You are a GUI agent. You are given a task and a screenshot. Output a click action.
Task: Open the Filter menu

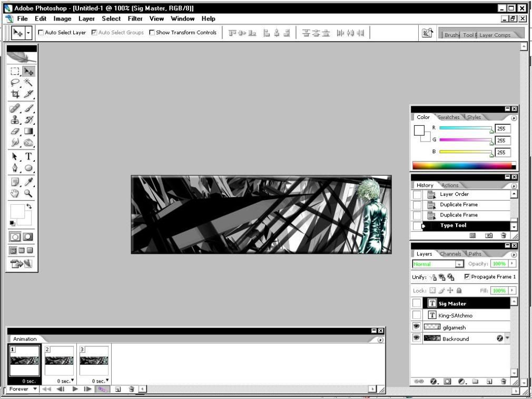point(135,18)
